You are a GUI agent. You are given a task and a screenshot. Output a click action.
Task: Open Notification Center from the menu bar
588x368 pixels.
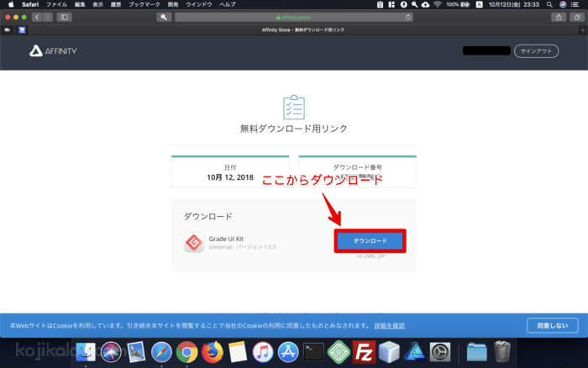pos(575,4)
